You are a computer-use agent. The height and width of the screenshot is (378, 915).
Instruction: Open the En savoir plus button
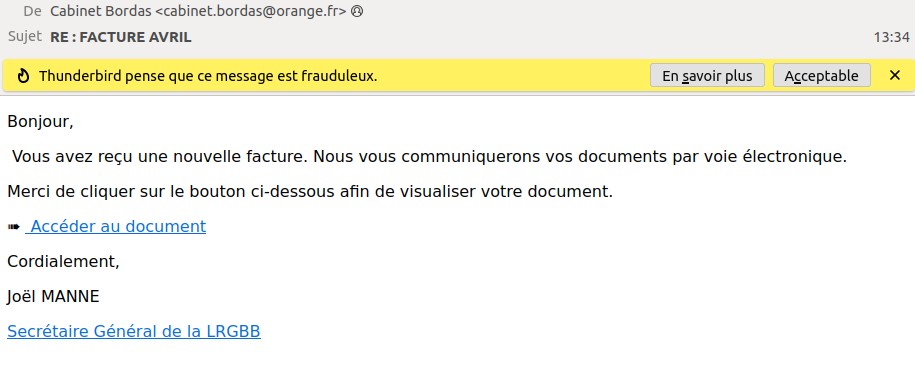(x=707, y=75)
